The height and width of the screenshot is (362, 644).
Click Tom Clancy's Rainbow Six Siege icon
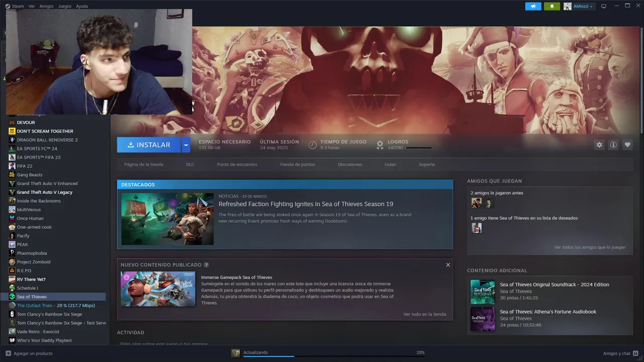pyautogui.click(x=12, y=314)
